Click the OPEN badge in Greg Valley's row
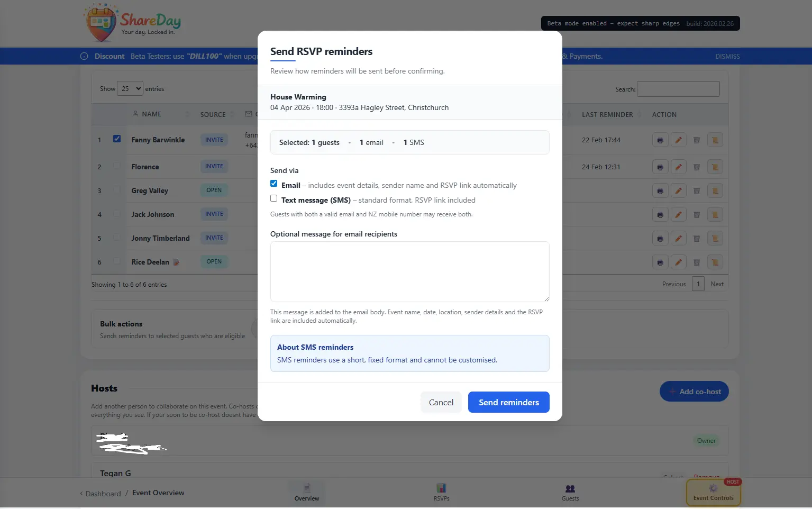The height and width of the screenshot is (509, 812). click(x=214, y=190)
